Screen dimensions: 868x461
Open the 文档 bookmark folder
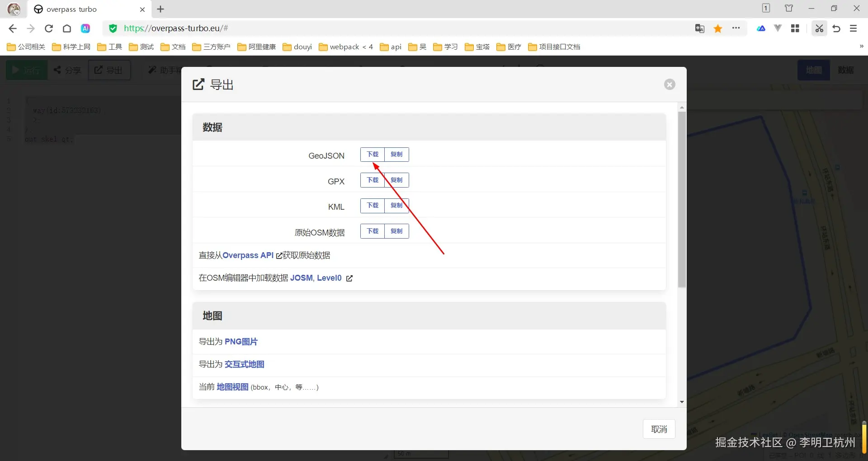click(x=173, y=47)
